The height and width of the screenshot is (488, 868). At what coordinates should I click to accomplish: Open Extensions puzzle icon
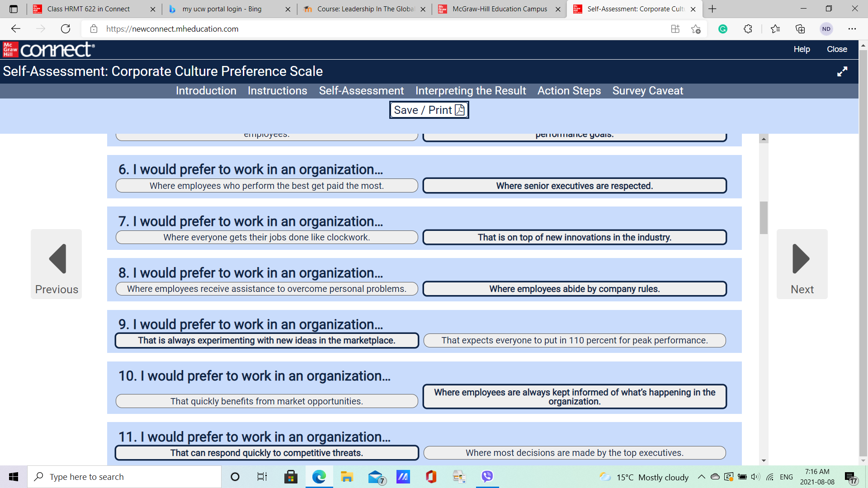pyautogui.click(x=748, y=29)
